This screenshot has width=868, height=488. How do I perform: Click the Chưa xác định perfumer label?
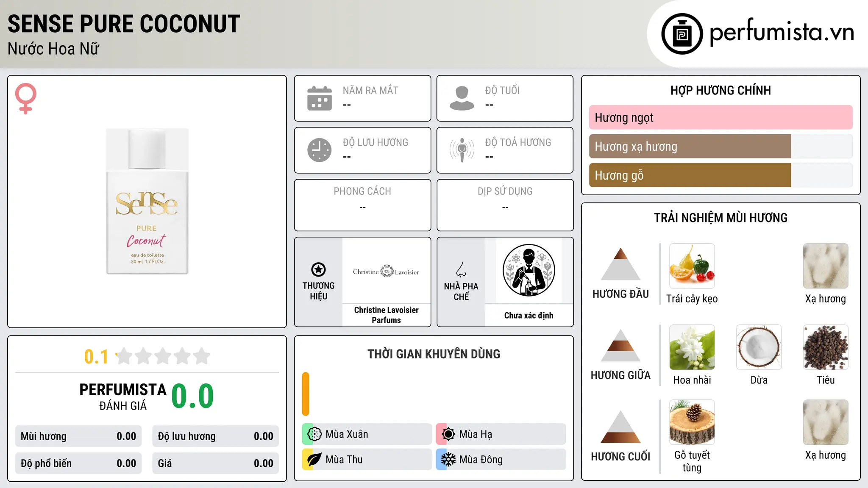[x=529, y=315]
